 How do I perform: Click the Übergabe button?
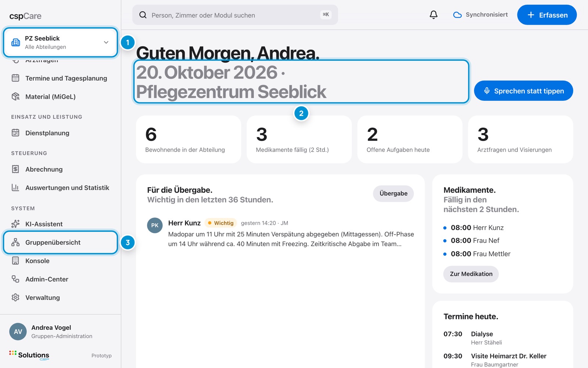(393, 194)
